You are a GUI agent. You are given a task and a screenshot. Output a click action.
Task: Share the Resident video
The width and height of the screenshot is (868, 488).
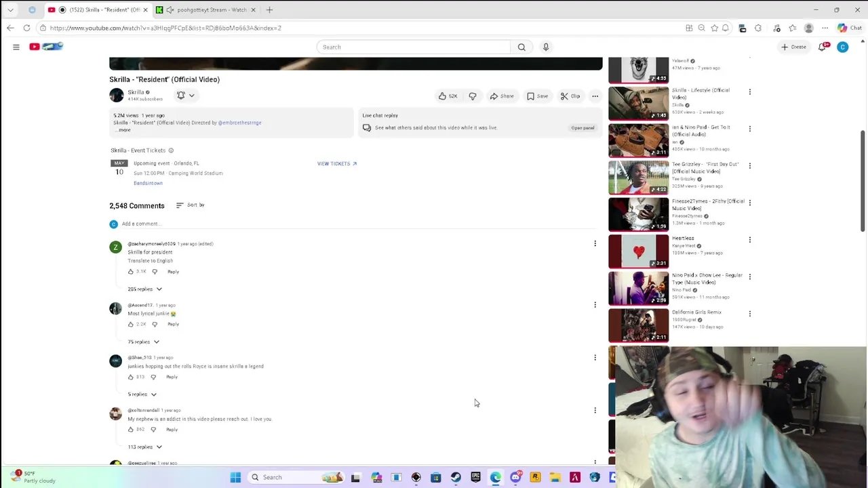(502, 96)
